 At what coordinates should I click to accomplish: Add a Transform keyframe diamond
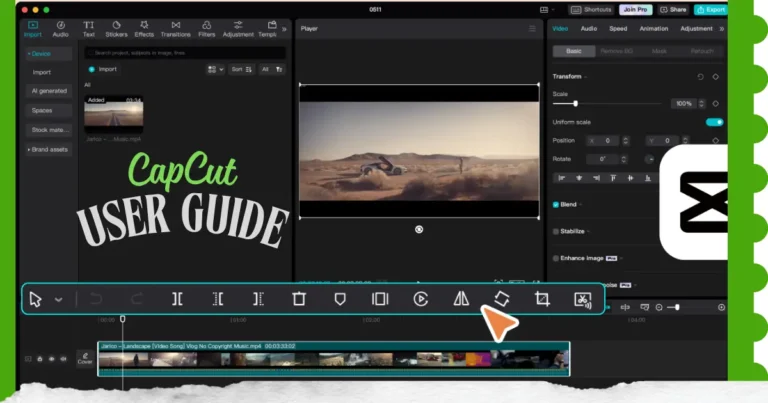pyautogui.click(x=716, y=77)
